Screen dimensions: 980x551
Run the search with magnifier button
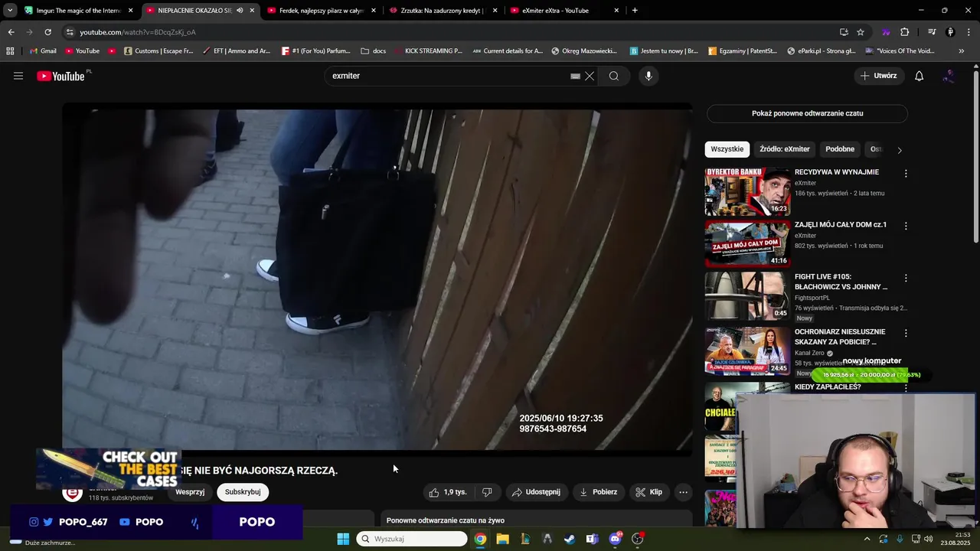click(614, 76)
